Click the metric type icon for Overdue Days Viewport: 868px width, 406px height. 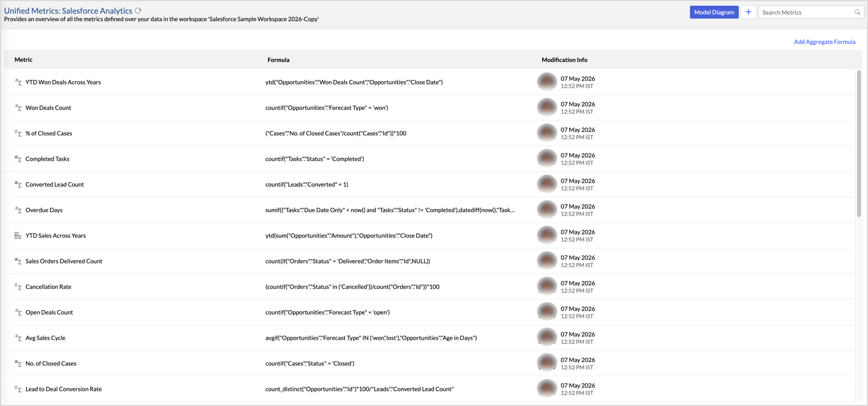tap(18, 210)
